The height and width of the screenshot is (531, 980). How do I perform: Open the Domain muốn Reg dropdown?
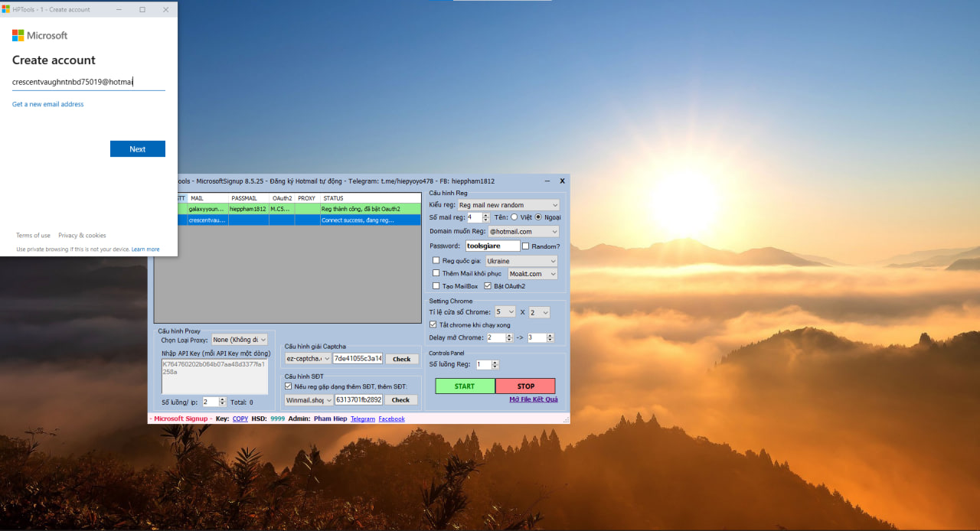(524, 231)
